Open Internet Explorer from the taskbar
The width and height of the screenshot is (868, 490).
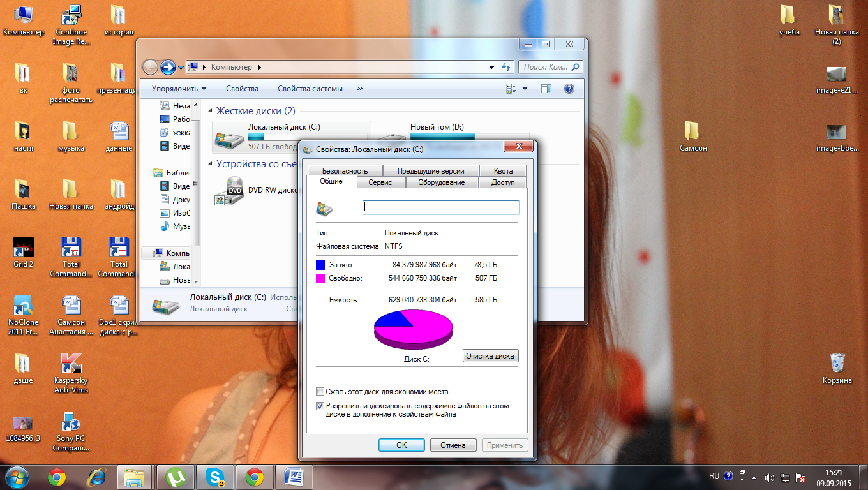[96, 477]
